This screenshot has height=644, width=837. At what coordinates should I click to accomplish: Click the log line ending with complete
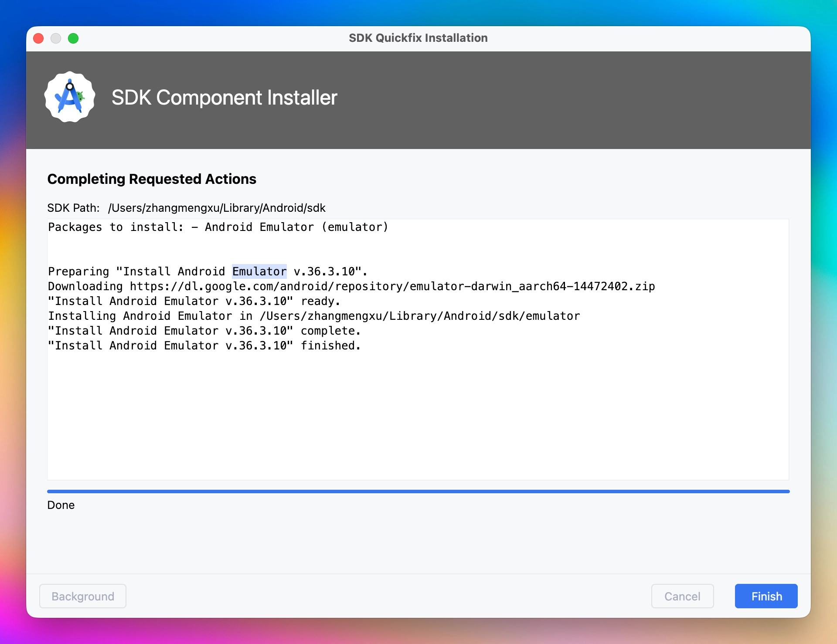tap(204, 331)
